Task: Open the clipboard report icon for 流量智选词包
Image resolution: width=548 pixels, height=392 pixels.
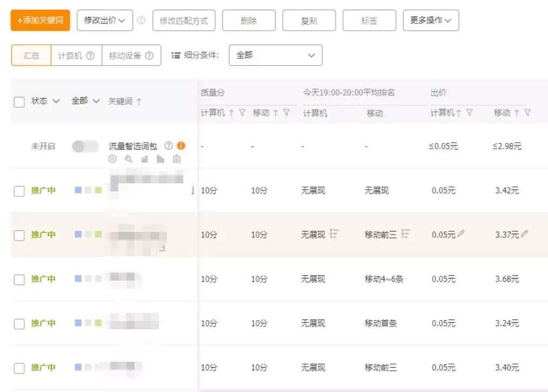Action: (x=176, y=158)
